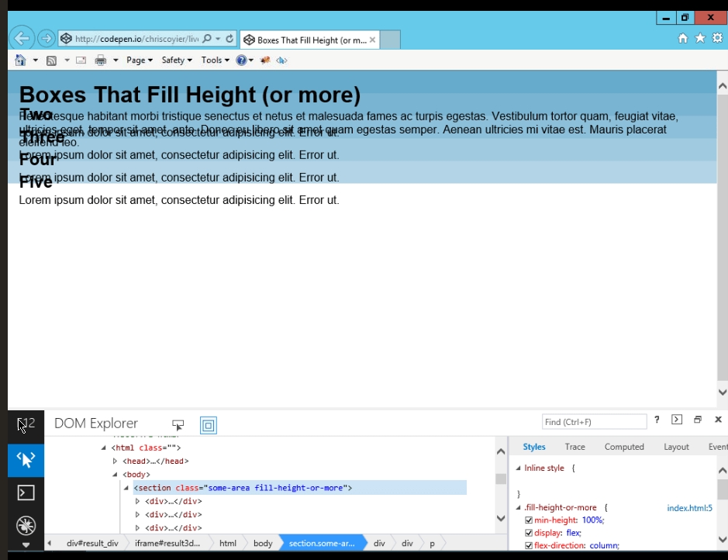Click iframe#result3d breadcrumb item
The height and width of the screenshot is (560, 728).
pyautogui.click(x=167, y=543)
